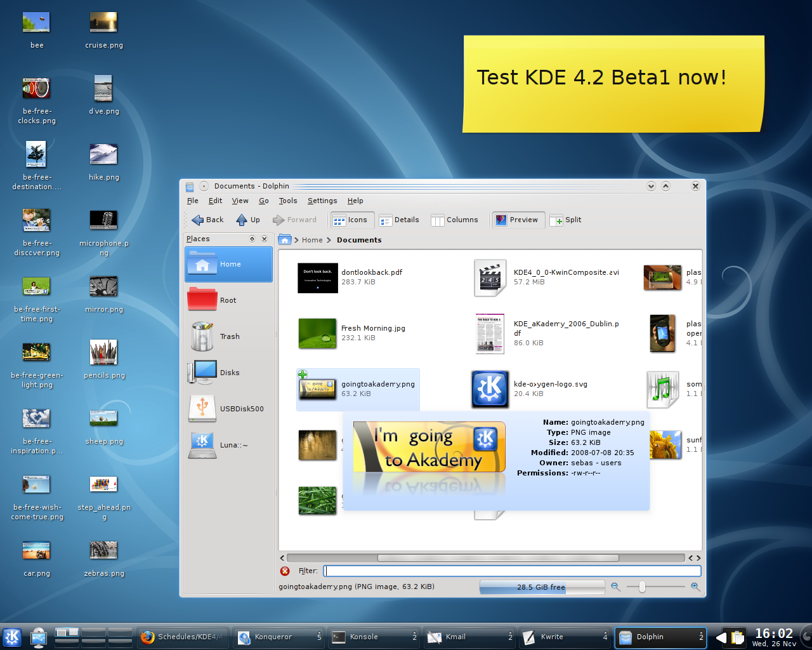Select Fresh Morning.jpg file
Viewport: 812px width, 650px height.
352,333
